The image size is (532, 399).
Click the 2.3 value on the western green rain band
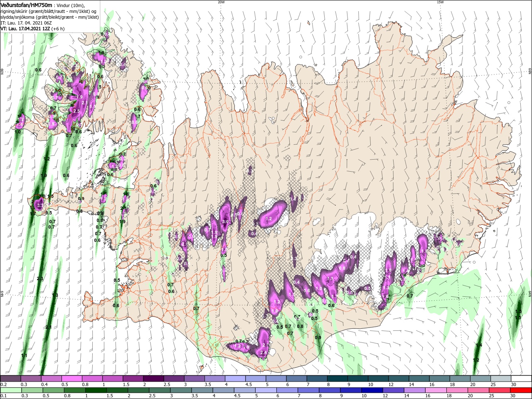point(40,278)
